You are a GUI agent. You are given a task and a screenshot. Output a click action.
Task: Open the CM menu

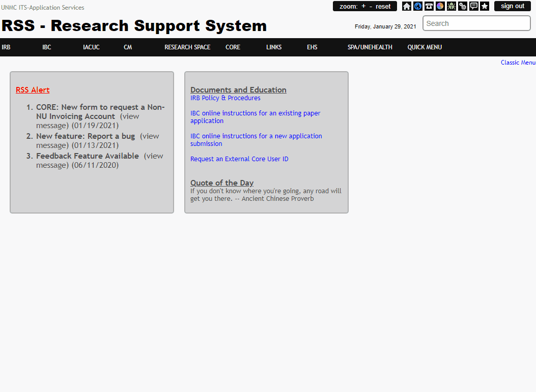(128, 47)
